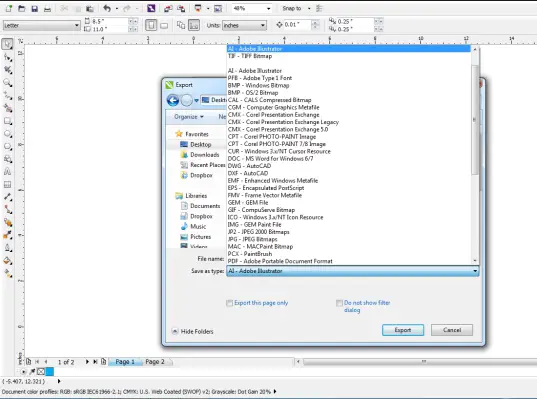This screenshot has height=399, width=537.
Task: Click the nudge offset 0.01" field
Action: coord(297,25)
